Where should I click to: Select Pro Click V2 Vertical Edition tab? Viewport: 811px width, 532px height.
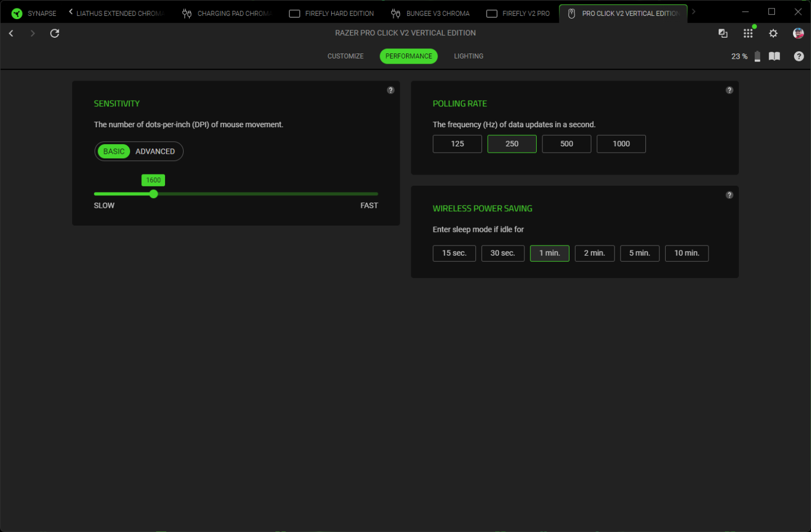(x=623, y=13)
